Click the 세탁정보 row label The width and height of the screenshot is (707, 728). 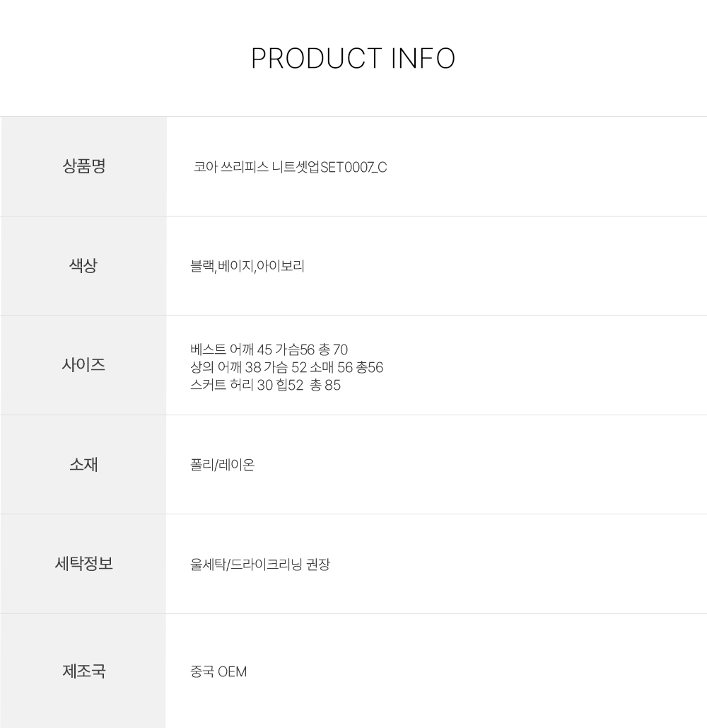[83, 564]
